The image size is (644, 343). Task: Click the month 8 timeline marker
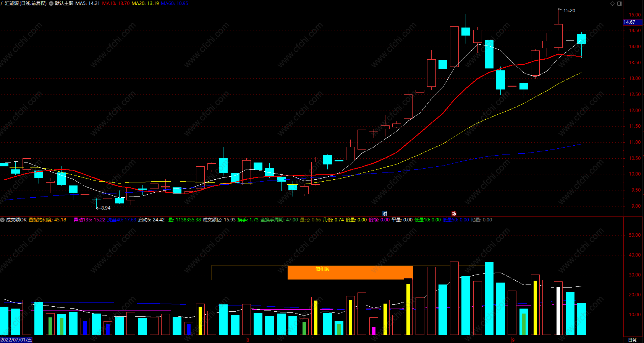[248, 340]
